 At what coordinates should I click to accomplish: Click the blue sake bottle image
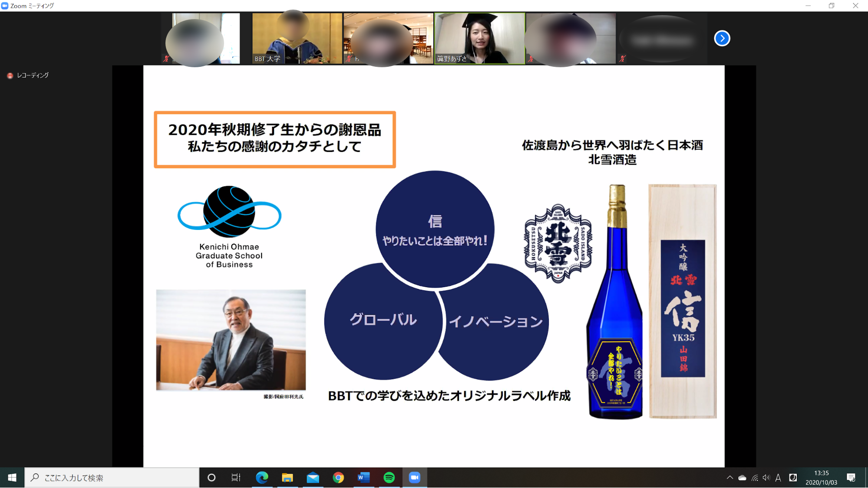point(615,301)
